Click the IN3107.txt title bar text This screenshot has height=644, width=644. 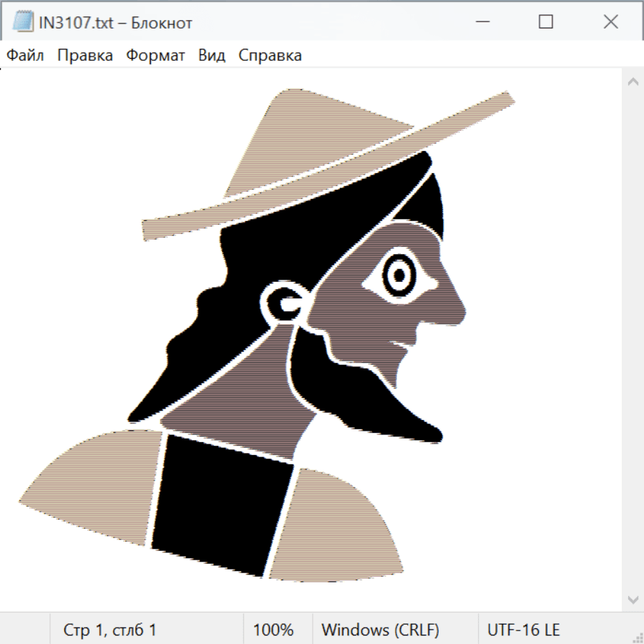point(116,23)
